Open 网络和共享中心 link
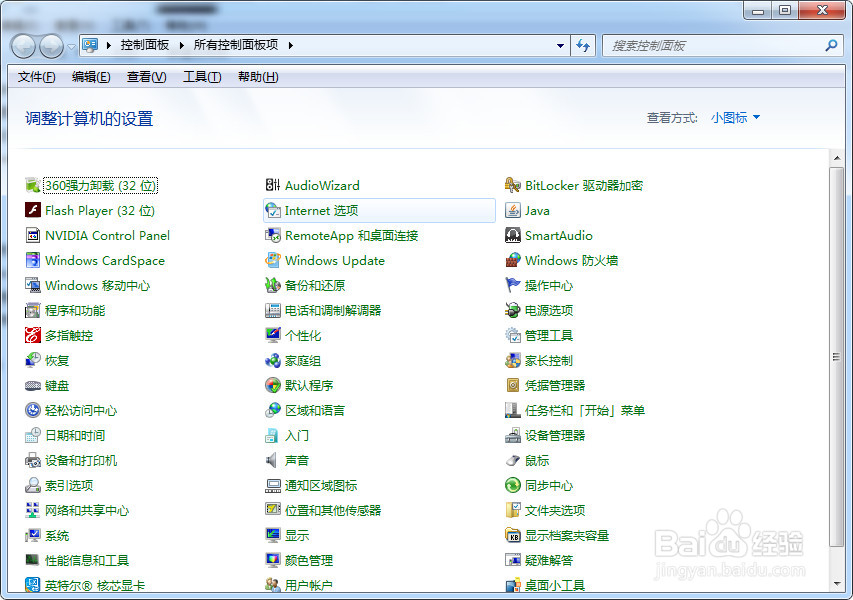The image size is (853, 600). 87,511
